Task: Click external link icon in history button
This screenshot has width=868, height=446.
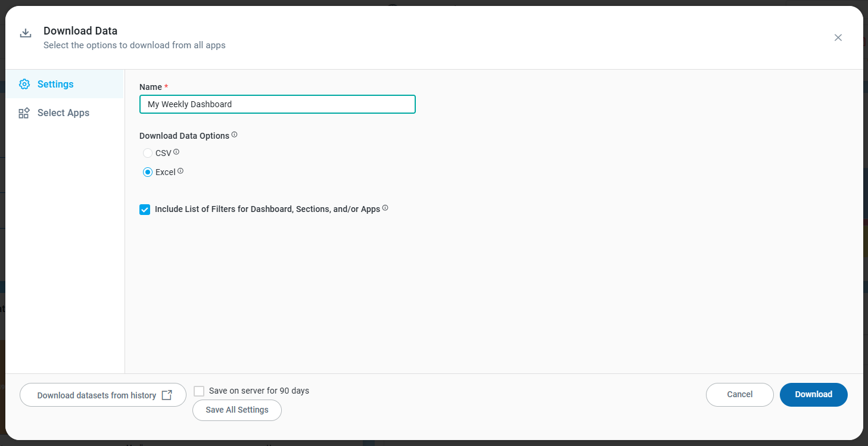Action: (167, 395)
